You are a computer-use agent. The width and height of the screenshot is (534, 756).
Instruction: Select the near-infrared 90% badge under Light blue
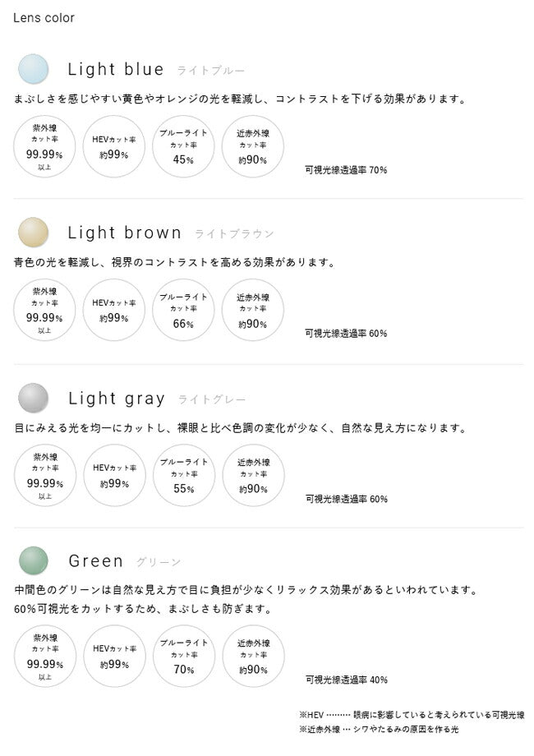(253, 146)
